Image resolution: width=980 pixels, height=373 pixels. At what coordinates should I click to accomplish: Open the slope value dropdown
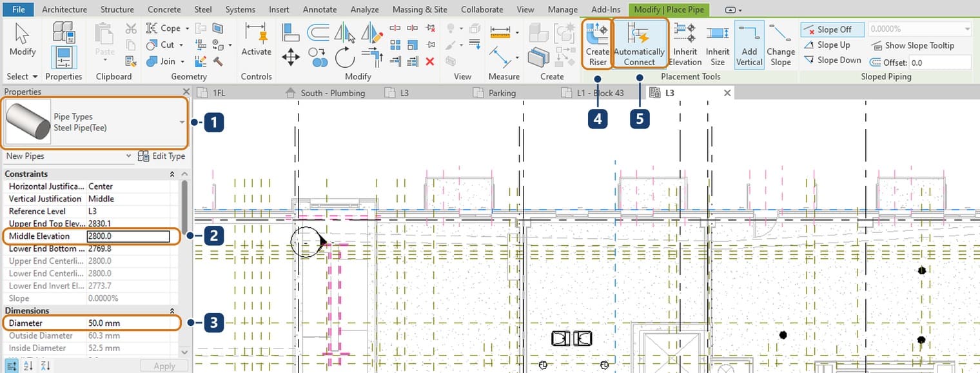click(x=967, y=29)
